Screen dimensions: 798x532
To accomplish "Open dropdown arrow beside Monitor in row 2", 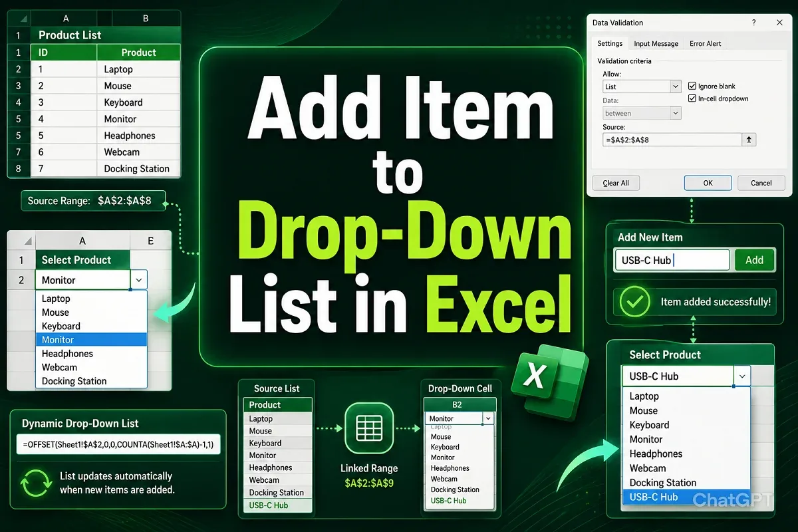I will click(x=138, y=280).
